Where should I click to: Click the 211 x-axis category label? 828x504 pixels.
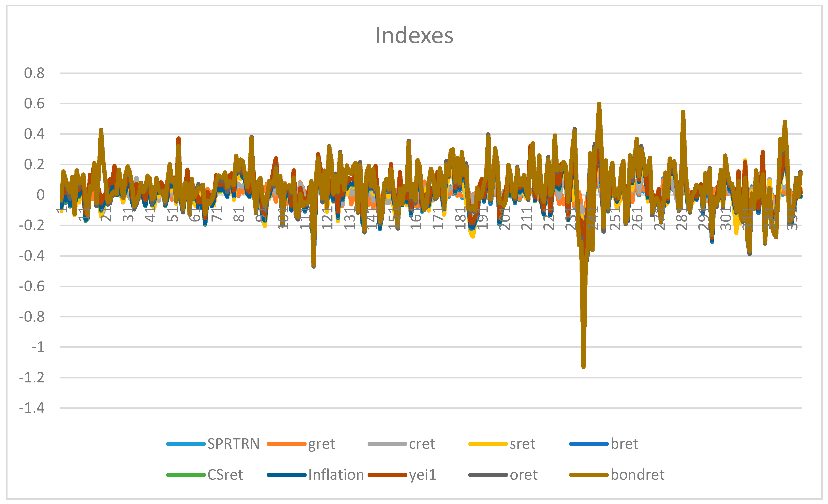(527, 218)
